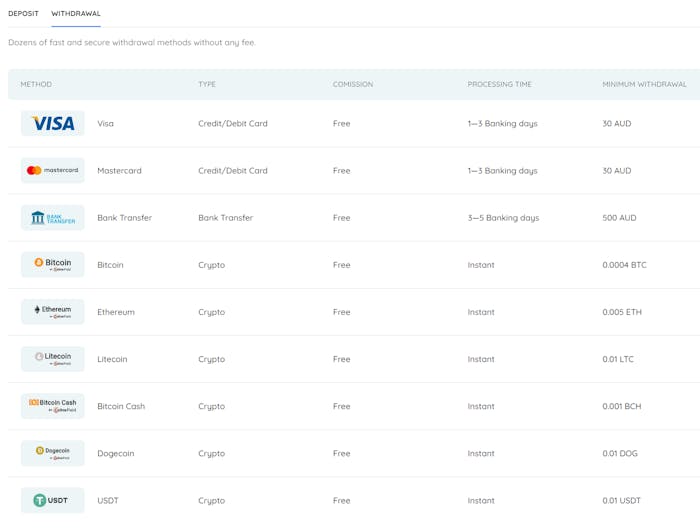Select the Ethereum method name text
Image resolution: width=700 pixels, height=528 pixels.
tap(116, 312)
